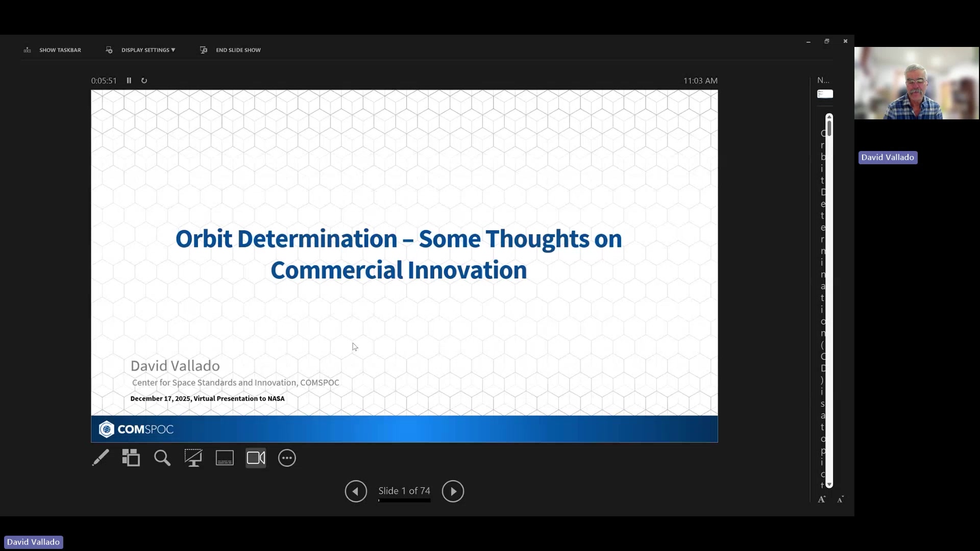Select the next slide thumbnail preview
The height and width of the screenshot is (551, 980).
825,94
